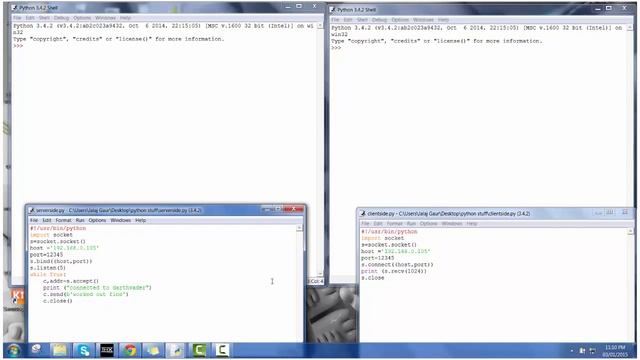Open Windows Explorer folder on taskbar
Image resolution: width=640 pixels, height=360 pixels.
(60, 350)
